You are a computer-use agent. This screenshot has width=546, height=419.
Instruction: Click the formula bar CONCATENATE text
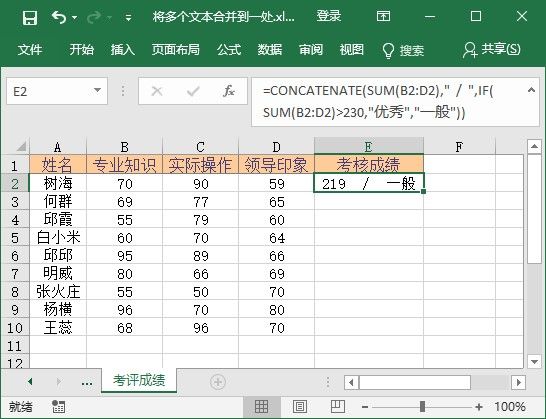(x=378, y=102)
